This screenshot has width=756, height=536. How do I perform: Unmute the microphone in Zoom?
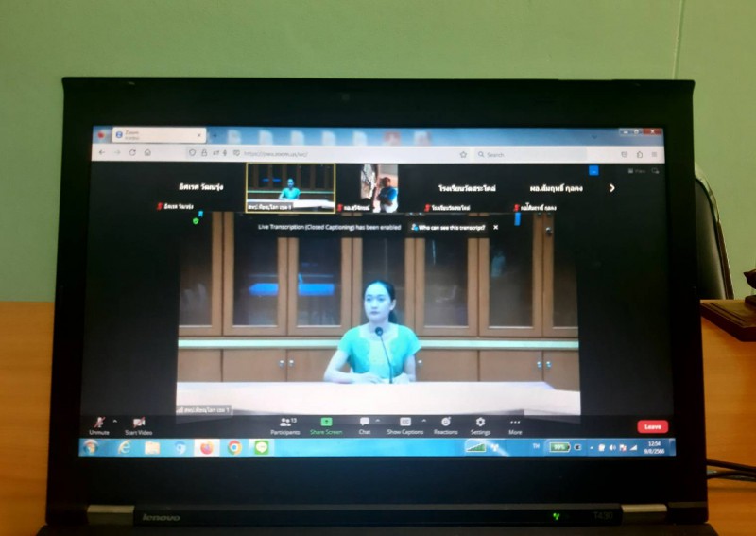coord(99,426)
